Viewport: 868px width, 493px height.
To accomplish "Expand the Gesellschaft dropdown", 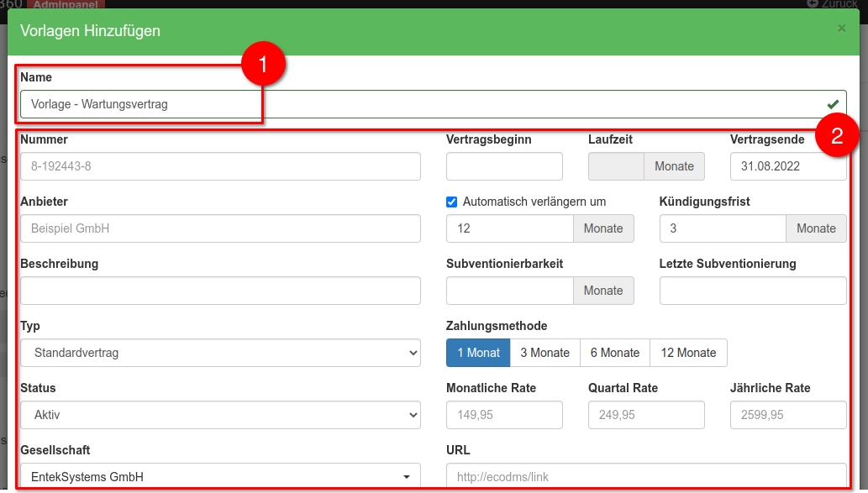I will coord(220,477).
